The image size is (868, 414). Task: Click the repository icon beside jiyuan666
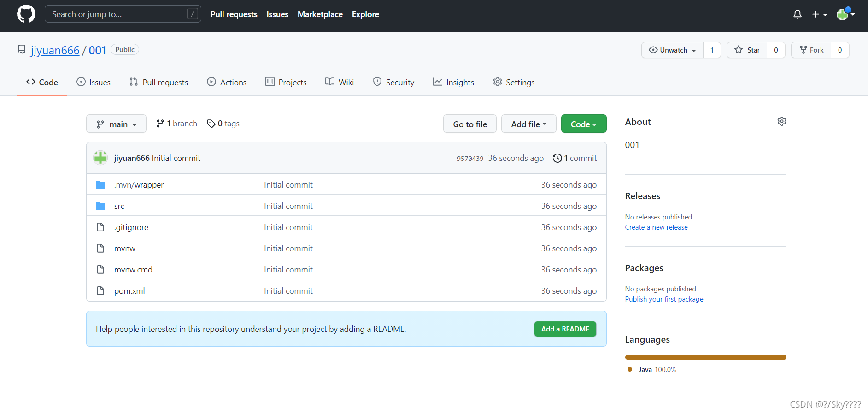click(22, 49)
